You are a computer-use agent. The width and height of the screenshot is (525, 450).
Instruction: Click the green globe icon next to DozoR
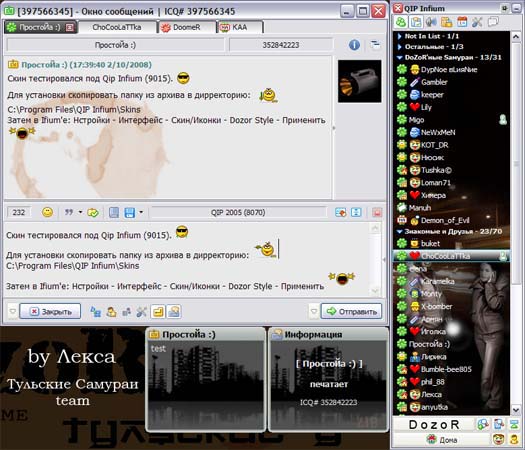(483, 425)
